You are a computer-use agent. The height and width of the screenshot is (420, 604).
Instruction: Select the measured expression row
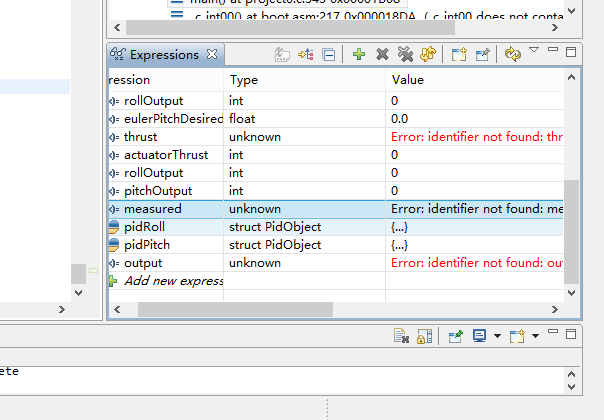(336, 209)
